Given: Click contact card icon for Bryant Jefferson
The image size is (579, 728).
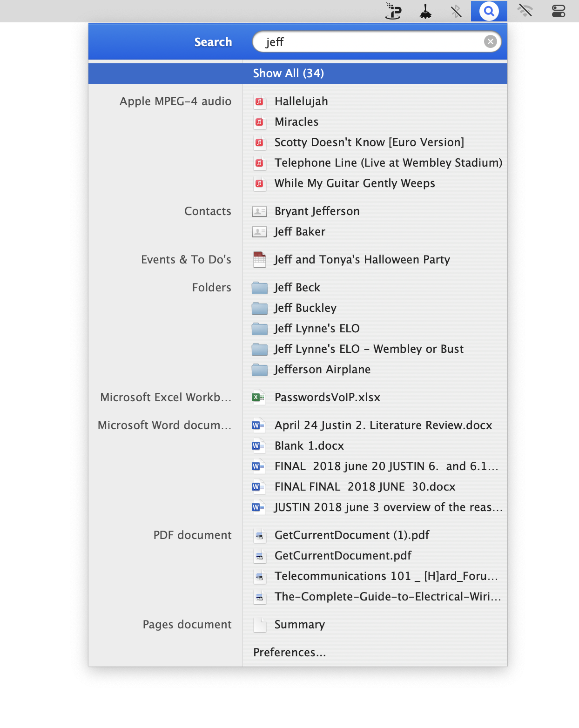Looking at the screenshot, I should [x=259, y=211].
